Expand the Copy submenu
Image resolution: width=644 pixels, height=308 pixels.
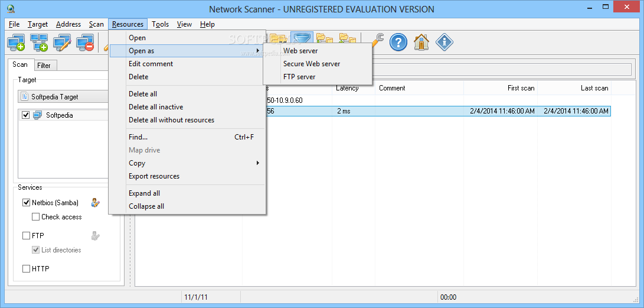click(185, 163)
